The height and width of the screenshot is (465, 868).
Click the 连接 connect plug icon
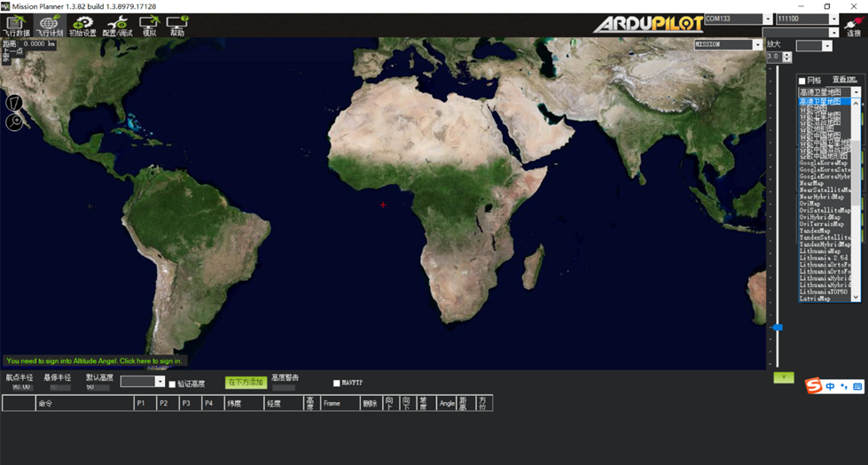click(x=853, y=26)
